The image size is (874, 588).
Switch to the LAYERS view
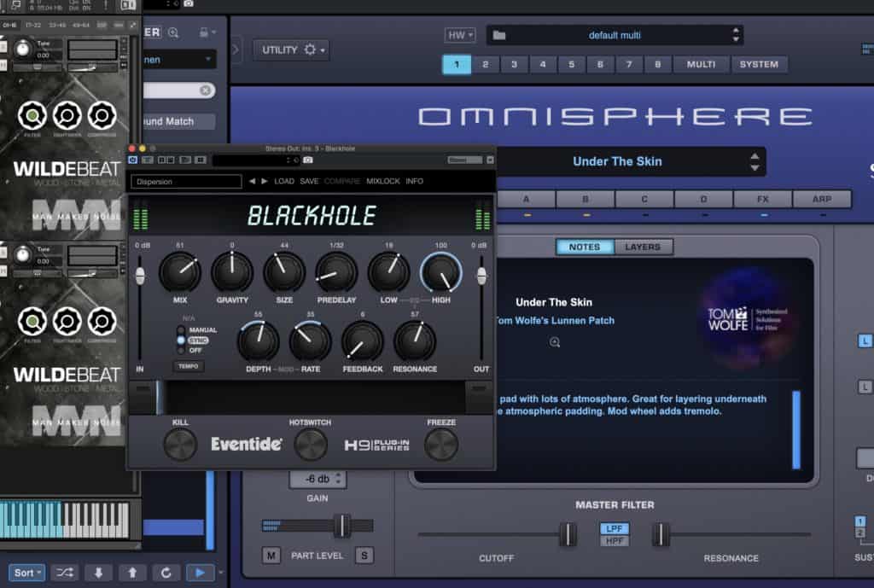[x=643, y=247]
